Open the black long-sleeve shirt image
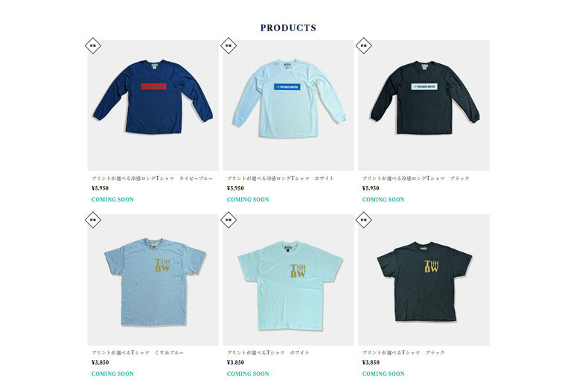This screenshot has height=384, width=588. (424, 106)
